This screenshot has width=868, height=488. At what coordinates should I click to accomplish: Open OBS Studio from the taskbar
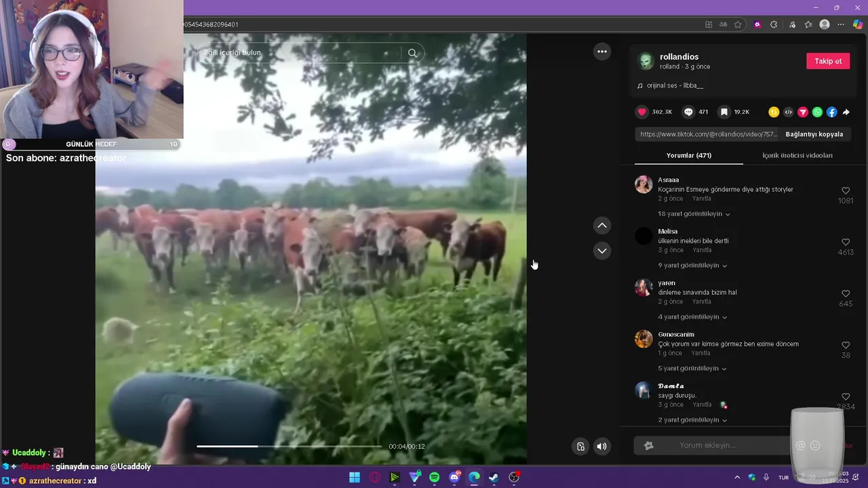tap(514, 477)
